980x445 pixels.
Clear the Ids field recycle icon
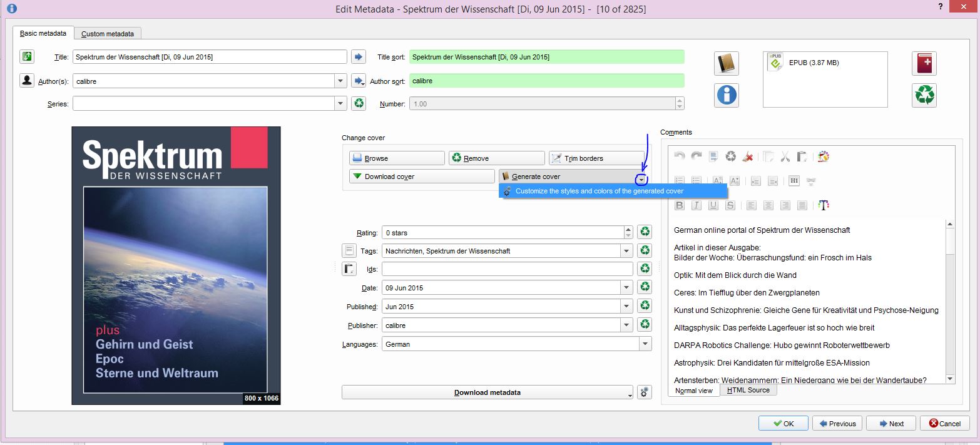click(x=645, y=269)
